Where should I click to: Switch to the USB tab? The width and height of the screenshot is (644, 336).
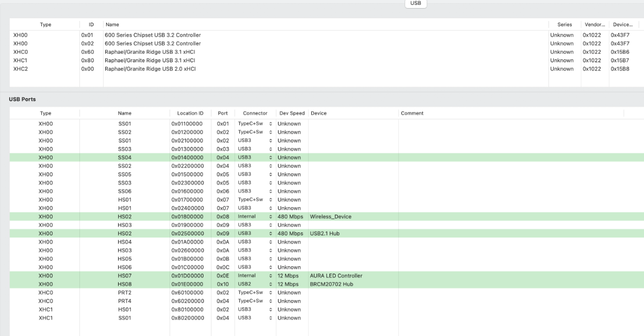tap(415, 3)
